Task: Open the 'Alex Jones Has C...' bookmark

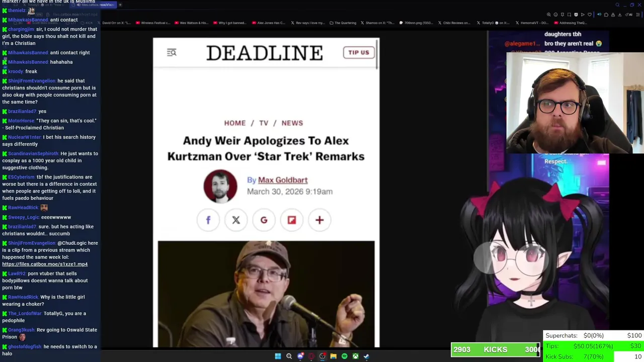Action: (269, 23)
